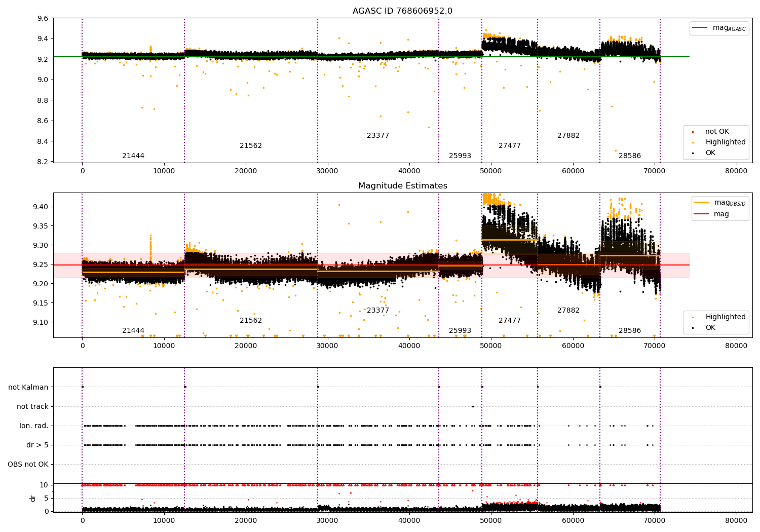Click the 'not Kalman' axis label
Viewport: 760px width, 532px height.
click(28, 387)
